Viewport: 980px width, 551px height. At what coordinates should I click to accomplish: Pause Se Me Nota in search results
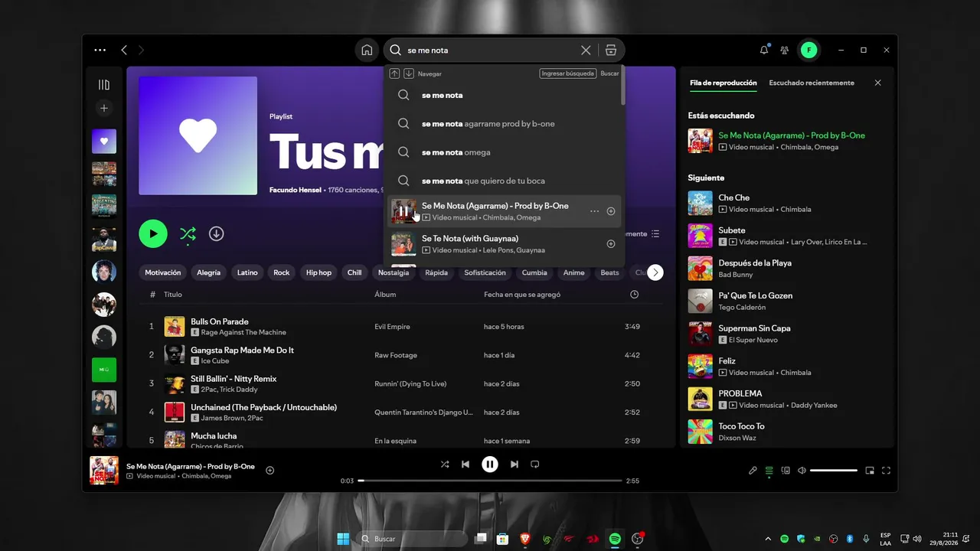pyautogui.click(x=403, y=211)
